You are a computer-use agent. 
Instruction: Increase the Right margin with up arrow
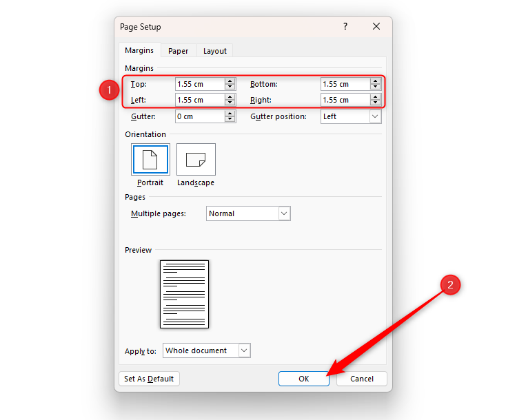[x=375, y=97]
